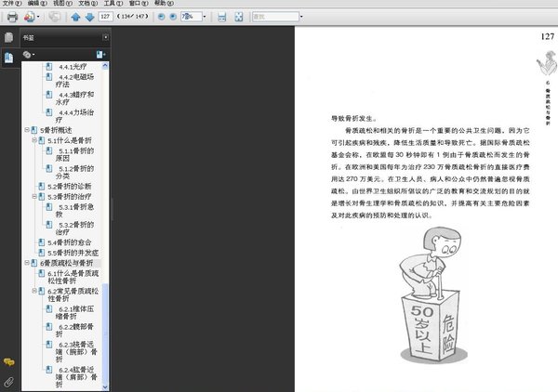Select bookmark 5.3骨折的治疗
The height and width of the screenshot is (392, 558).
[70, 197]
